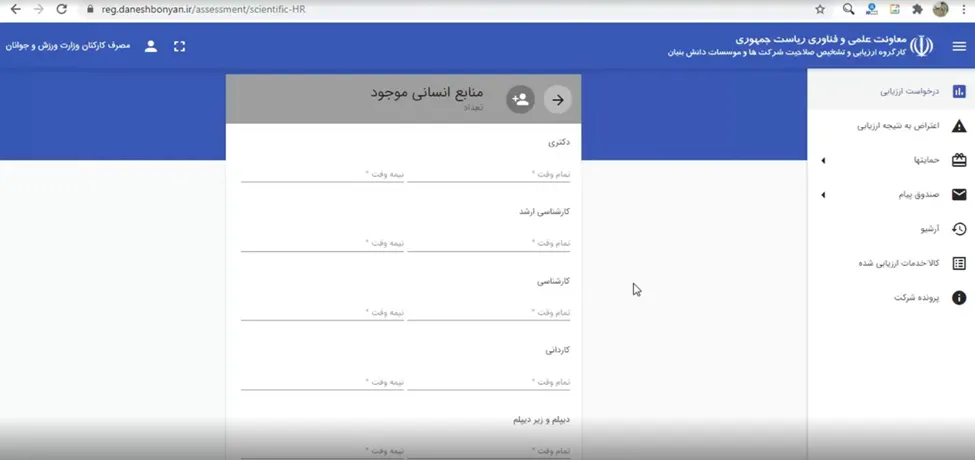Click the کاردانی تمام وقت field
The width and height of the screenshot is (975, 460).
(489, 382)
